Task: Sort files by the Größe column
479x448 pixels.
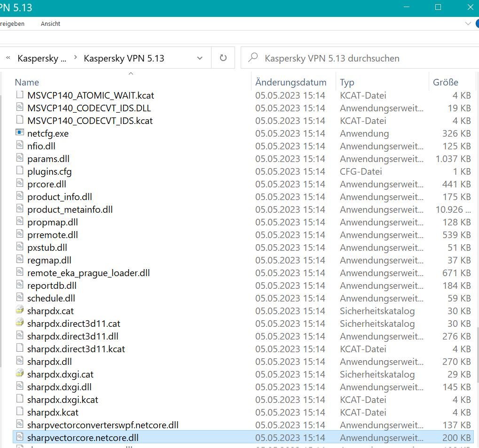Action: (x=446, y=82)
